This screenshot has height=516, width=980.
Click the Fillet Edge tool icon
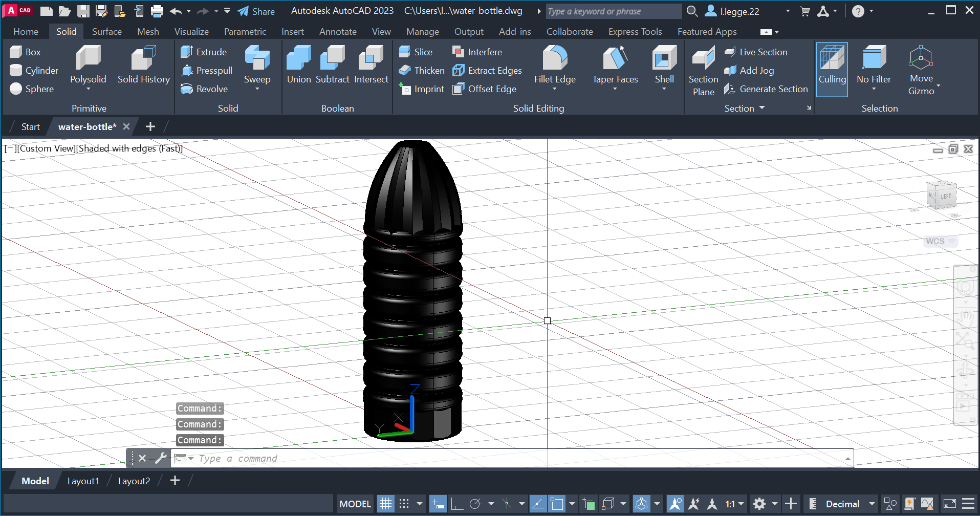point(555,57)
